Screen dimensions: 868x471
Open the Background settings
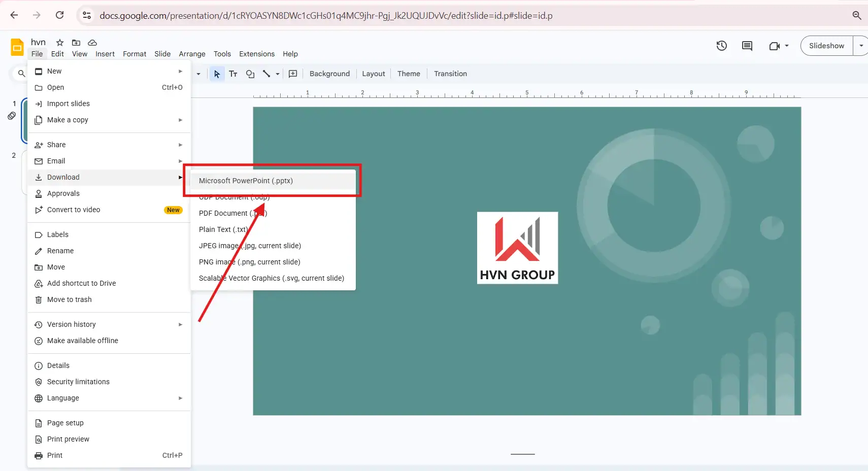click(x=329, y=74)
